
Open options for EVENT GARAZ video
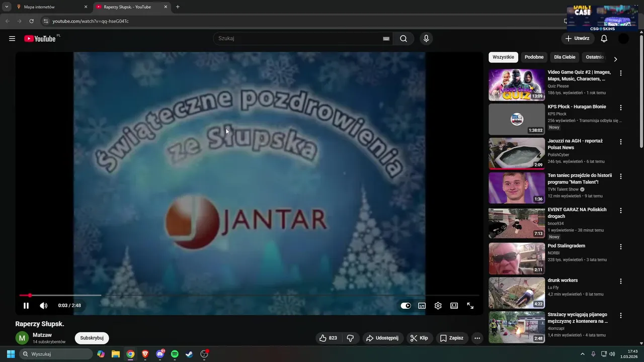point(621,211)
